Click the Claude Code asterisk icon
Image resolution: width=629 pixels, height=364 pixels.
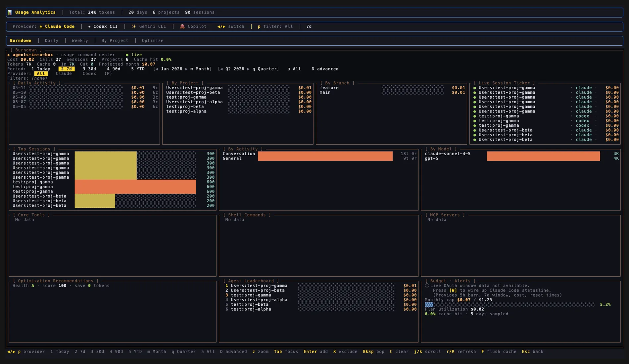[41, 26]
